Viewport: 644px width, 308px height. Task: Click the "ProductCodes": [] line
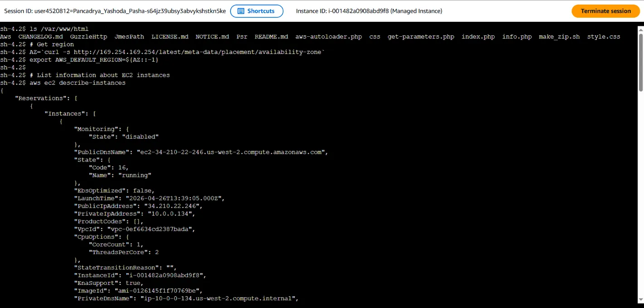[109, 222]
